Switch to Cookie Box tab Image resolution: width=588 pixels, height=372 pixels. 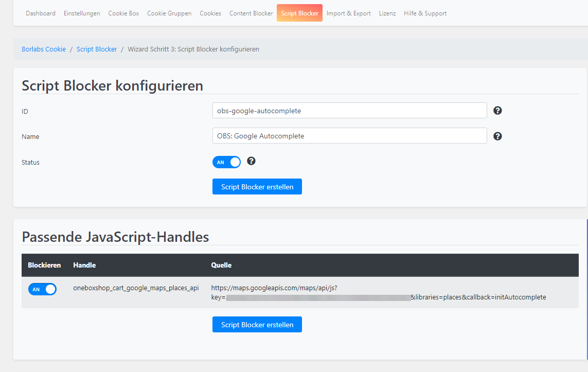(123, 13)
